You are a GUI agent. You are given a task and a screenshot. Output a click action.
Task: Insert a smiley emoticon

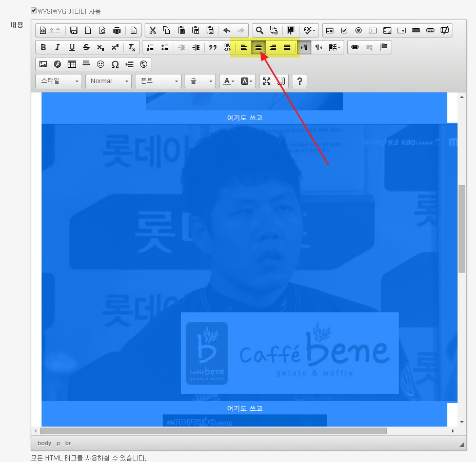101,65
